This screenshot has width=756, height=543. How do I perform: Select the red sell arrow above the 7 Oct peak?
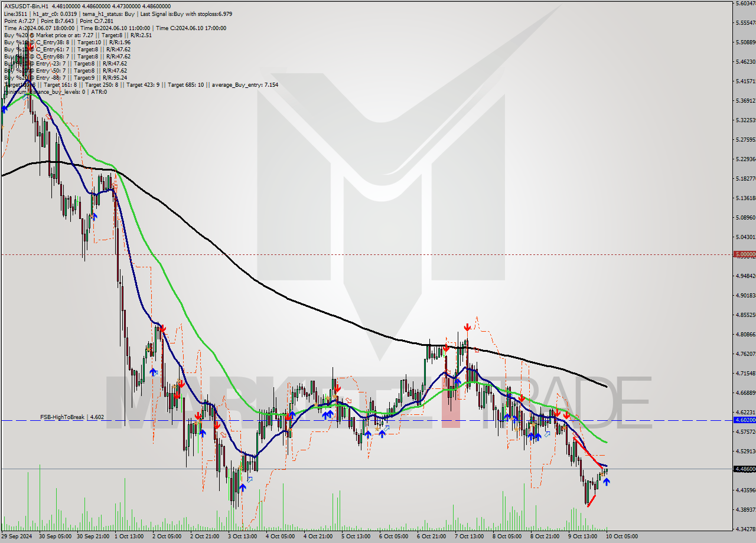tap(467, 326)
